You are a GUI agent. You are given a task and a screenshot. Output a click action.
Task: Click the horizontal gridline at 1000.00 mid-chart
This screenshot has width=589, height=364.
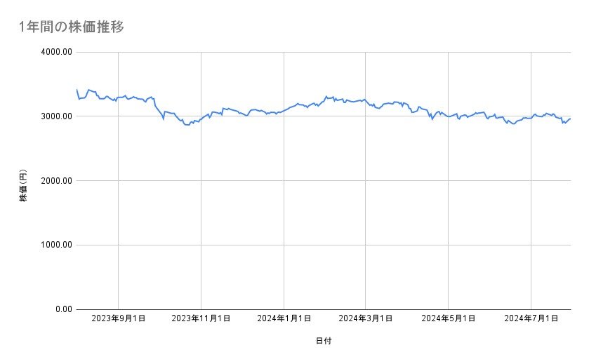point(323,245)
